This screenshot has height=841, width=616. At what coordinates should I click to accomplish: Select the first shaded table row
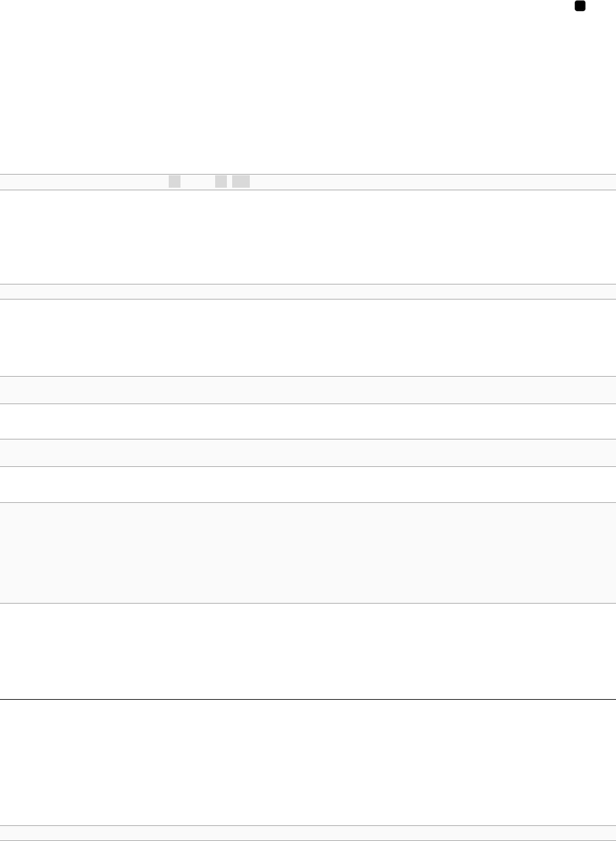coord(308,390)
